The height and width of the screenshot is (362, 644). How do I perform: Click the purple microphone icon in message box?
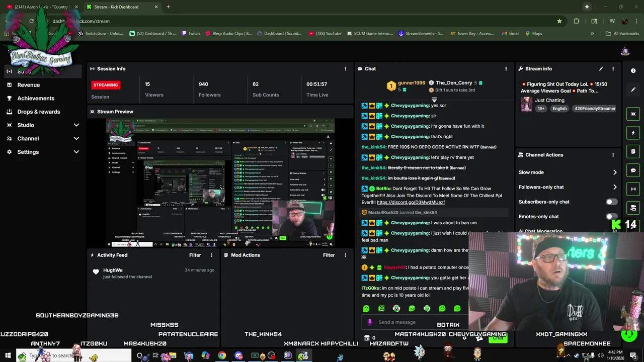pyautogui.click(x=370, y=322)
